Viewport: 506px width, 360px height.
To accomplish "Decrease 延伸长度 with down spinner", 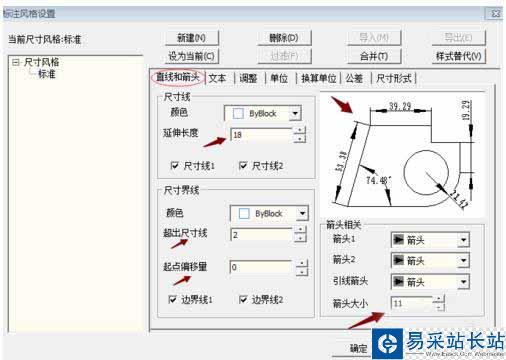I will [x=300, y=139].
